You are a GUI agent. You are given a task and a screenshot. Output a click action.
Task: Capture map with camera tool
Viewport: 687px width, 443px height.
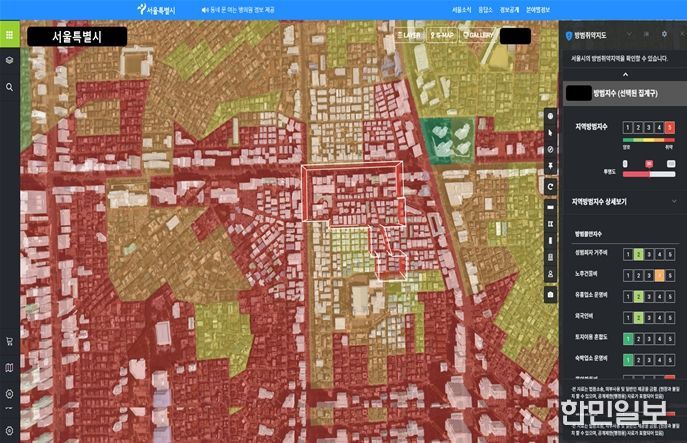pos(551,295)
